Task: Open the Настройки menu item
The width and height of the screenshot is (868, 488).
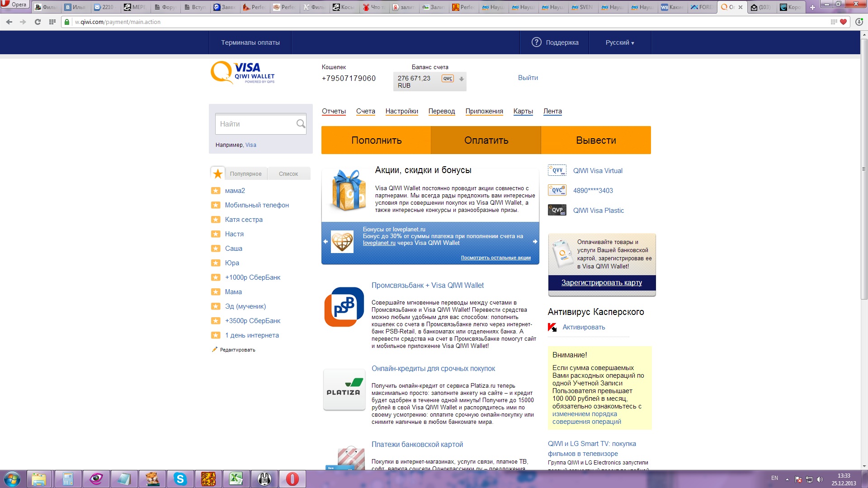Action: pyautogui.click(x=401, y=111)
